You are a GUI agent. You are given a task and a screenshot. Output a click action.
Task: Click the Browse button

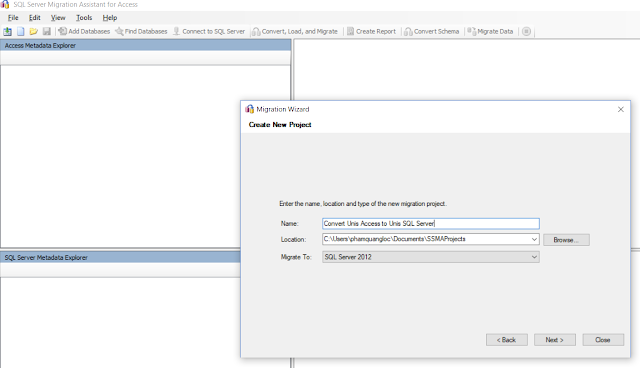tap(566, 240)
